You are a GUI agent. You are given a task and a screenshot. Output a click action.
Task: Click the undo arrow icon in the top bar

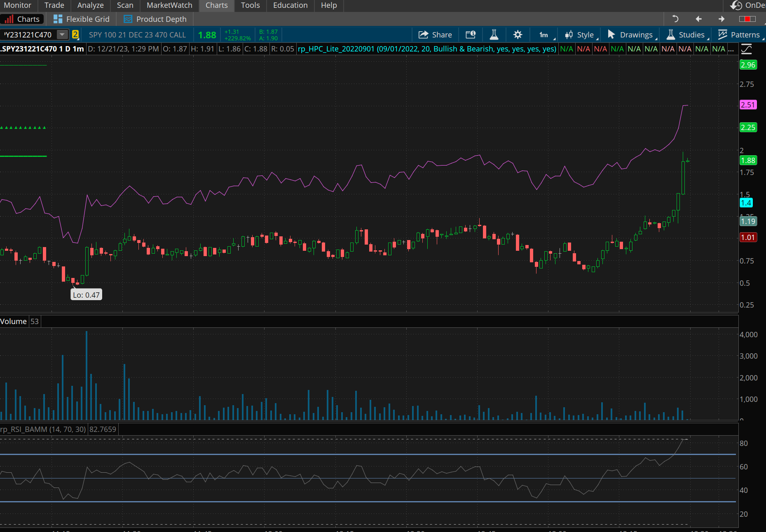675,19
